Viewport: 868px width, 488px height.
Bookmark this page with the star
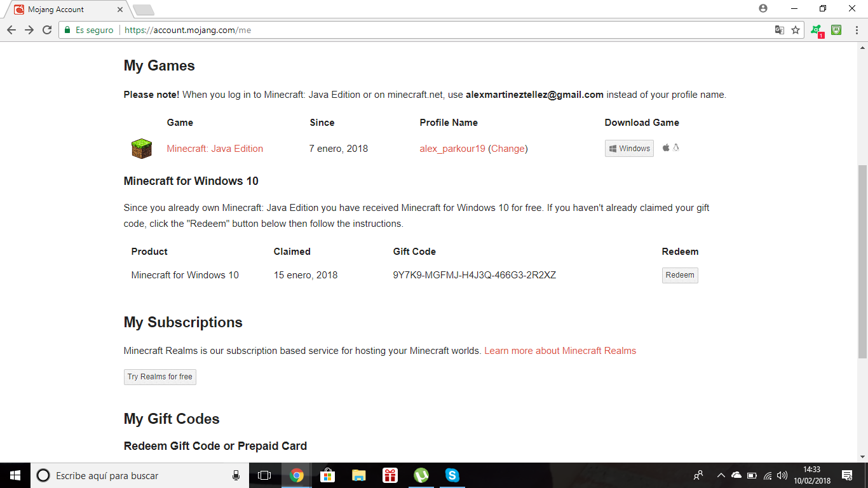pos(796,30)
